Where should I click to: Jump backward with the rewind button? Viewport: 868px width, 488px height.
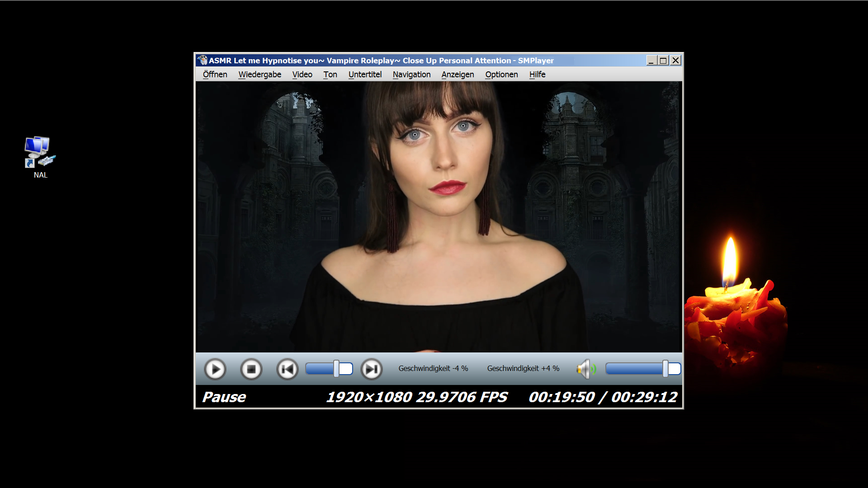click(287, 369)
